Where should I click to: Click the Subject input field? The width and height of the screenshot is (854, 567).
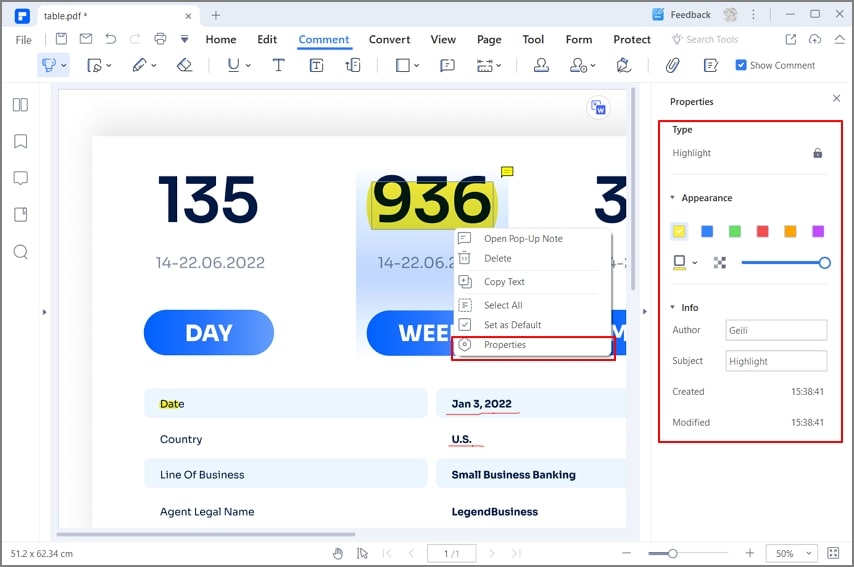[776, 361]
